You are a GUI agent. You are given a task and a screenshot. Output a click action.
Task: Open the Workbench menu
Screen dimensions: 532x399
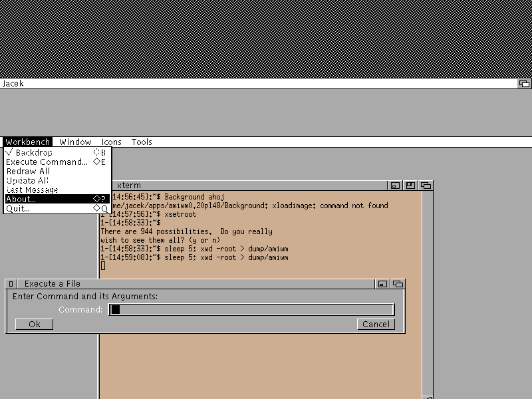point(27,142)
